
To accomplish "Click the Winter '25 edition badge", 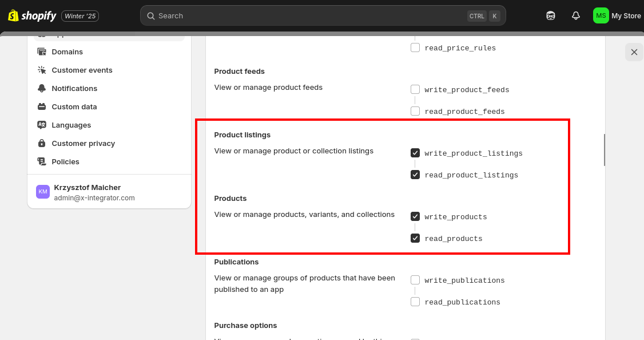I will pyautogui.click(x=80, y=16).
